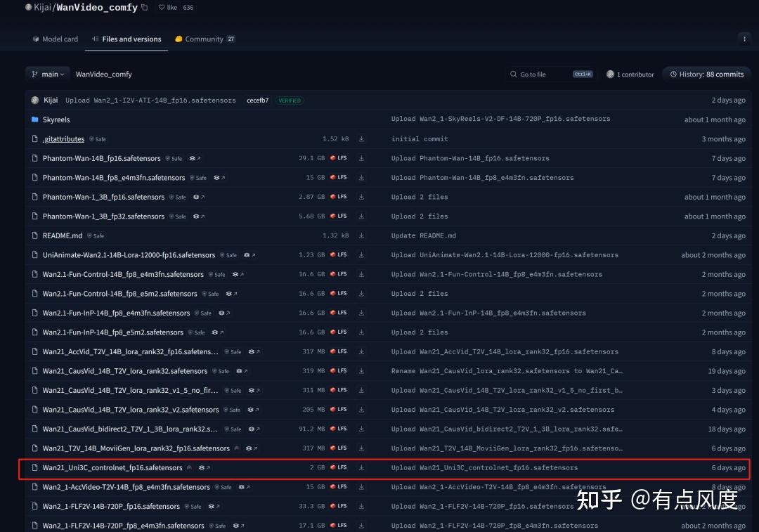The width and height of the screenshot is (759, 532).
Task: Download Wan21_Uni3C_controlnet_fp16.safetensors
Action: 361,467
